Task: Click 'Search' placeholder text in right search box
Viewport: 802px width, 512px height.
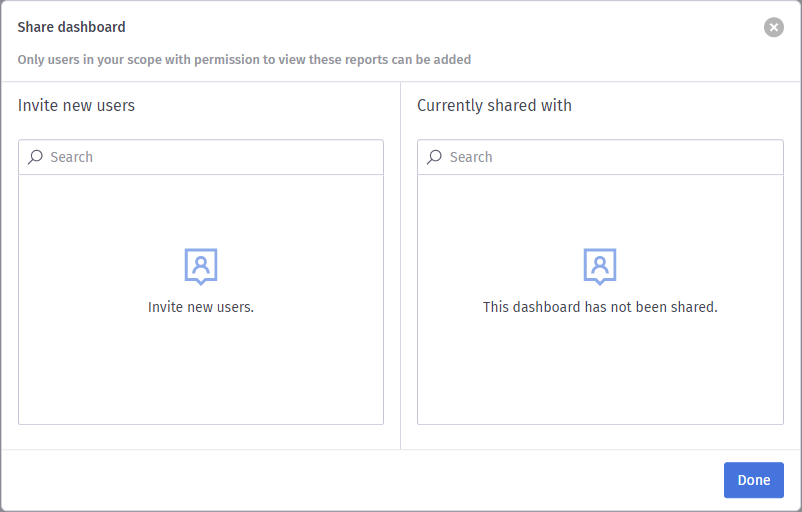Action: pyautogui.click(x=471, y=157)
